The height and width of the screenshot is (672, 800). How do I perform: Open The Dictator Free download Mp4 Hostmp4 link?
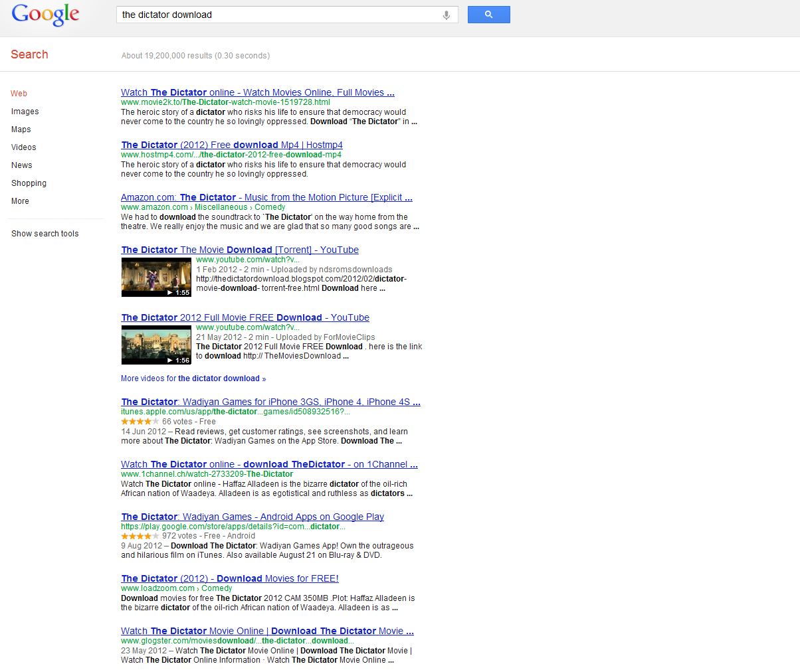[232, 145]
